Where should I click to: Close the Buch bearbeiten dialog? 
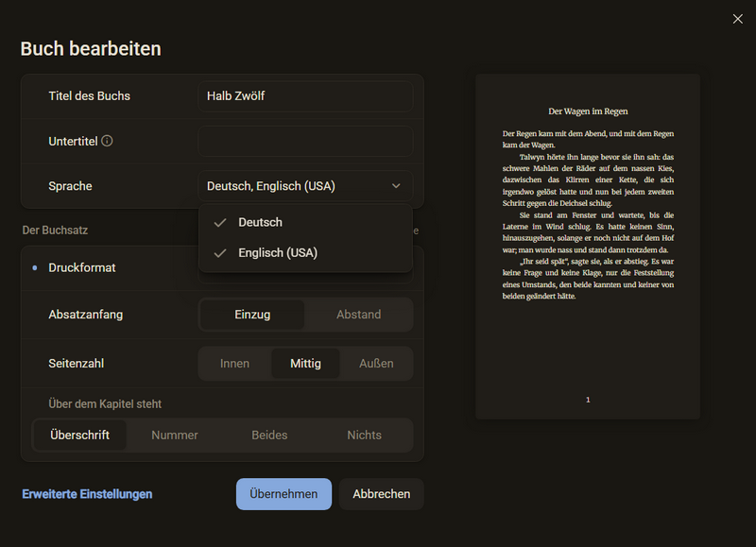point(738,19)
